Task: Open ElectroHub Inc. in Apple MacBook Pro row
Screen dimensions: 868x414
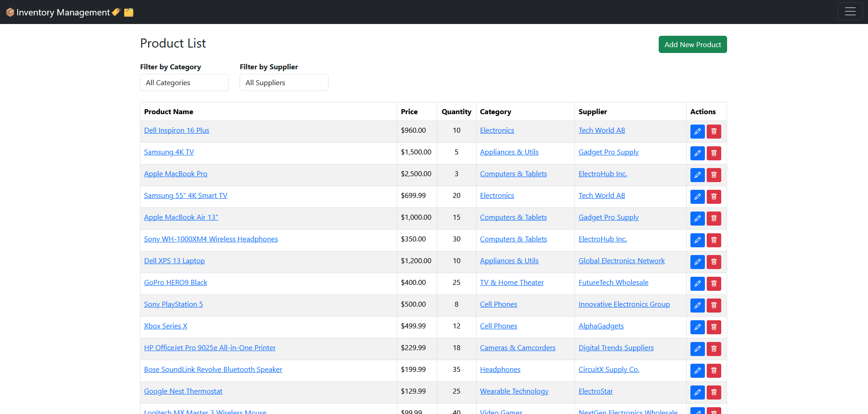Action: pos(603,174)
